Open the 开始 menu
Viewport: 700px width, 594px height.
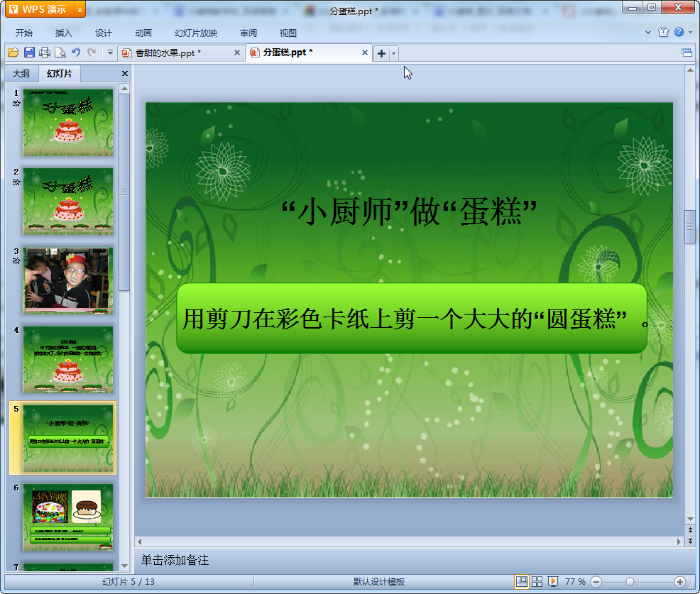click(x=24, y=33)
